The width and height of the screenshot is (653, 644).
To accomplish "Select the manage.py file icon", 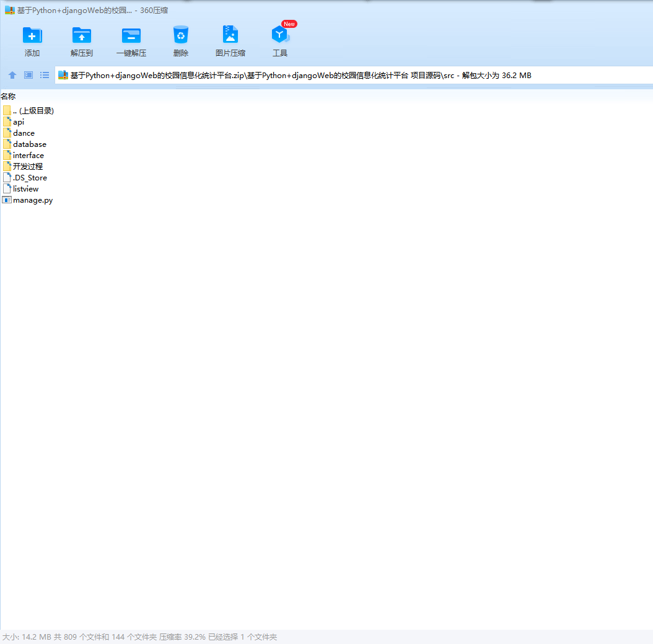I will (7, 200).
